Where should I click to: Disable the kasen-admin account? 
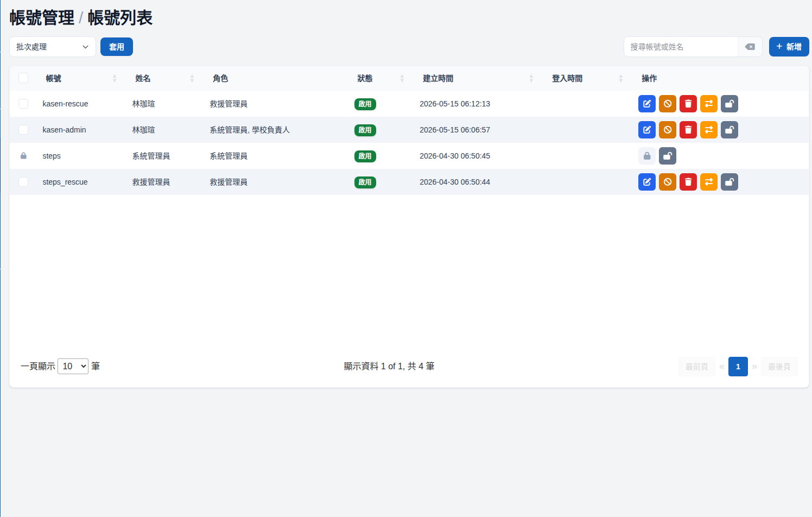pyautogui.click(x=668, y=130)
